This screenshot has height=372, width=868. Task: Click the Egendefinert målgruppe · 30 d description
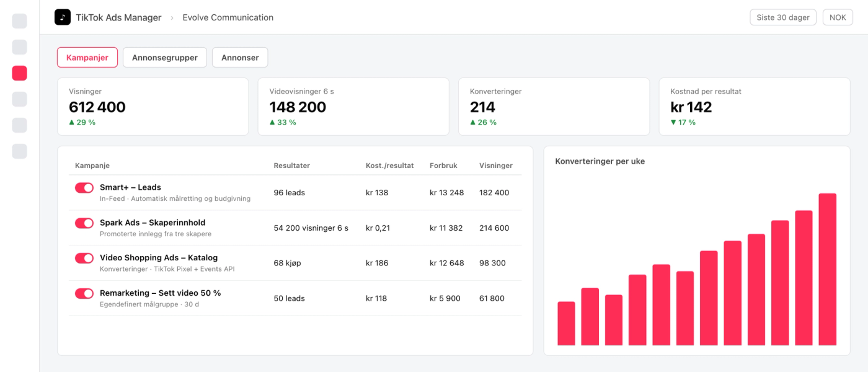tap(149, 304)
